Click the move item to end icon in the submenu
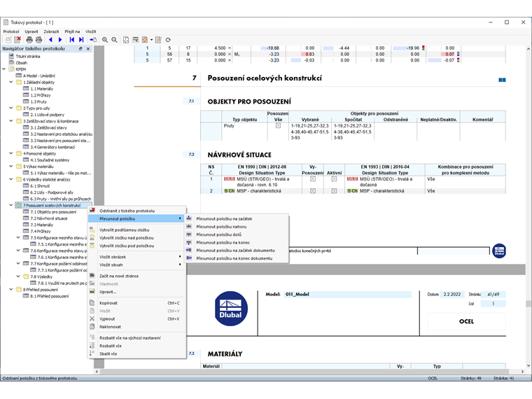532x399 pixels. pyautogui.click(x=189, y=242)
